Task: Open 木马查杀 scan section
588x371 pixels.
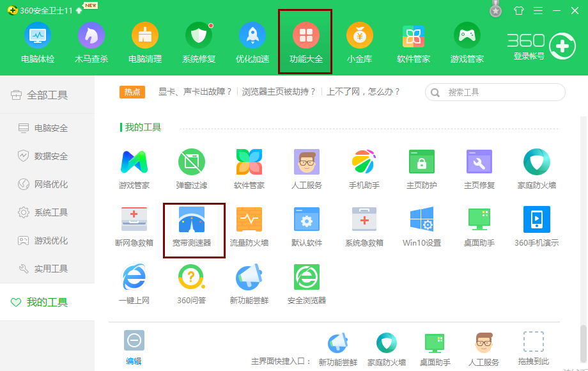Action: (91, 43)
